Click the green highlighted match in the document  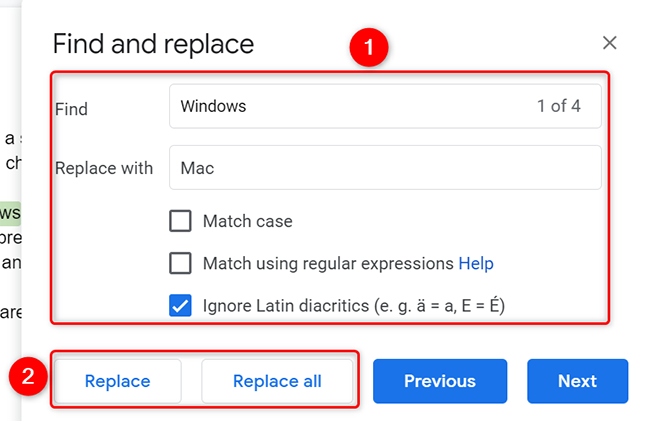point(10,212)
